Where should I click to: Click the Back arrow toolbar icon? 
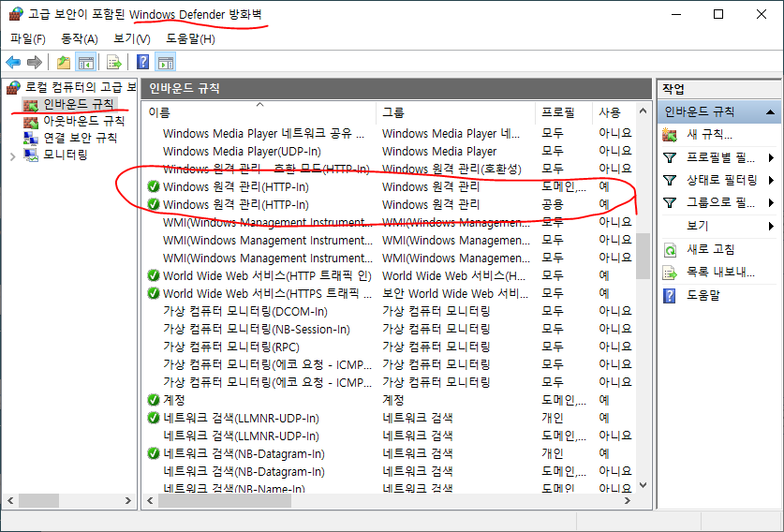pos(13,63)
